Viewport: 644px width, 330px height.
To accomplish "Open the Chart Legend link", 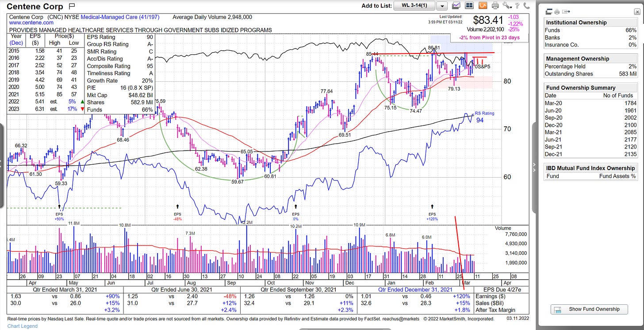I will click(23, 326).
